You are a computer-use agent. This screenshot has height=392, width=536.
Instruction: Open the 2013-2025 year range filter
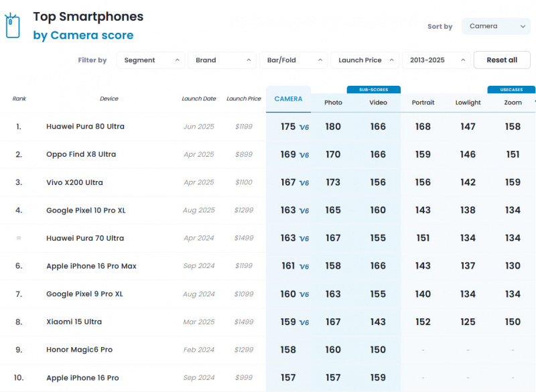(x=435, y=60)
